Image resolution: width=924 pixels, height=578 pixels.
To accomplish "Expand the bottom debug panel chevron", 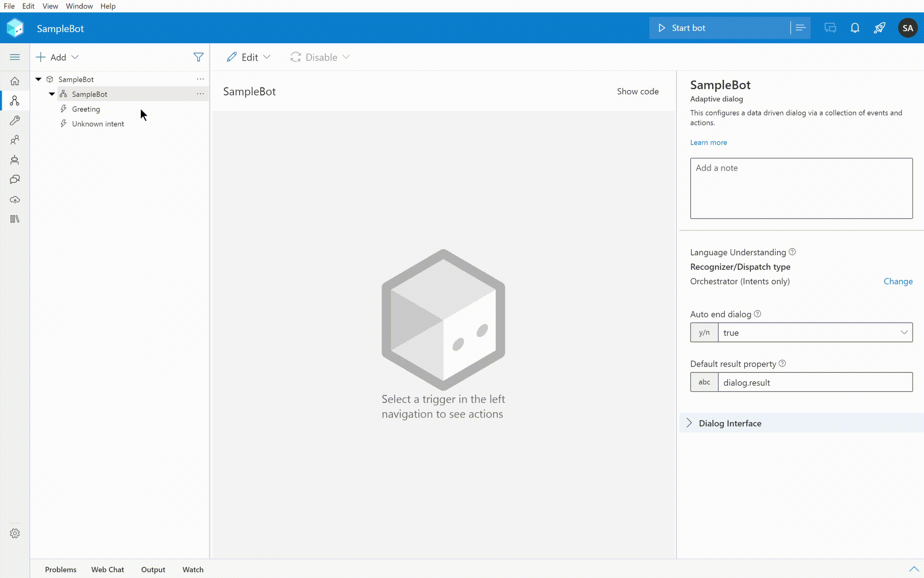I will pos(914,569).
